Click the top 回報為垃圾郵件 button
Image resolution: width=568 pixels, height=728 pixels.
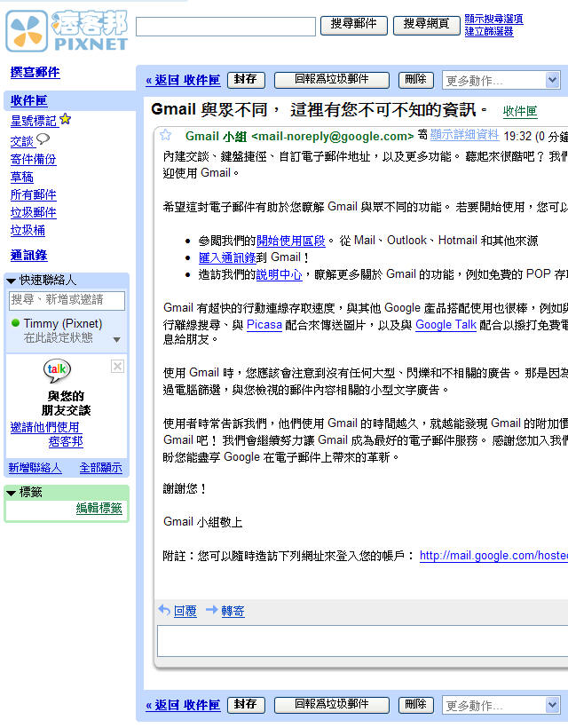331,80
